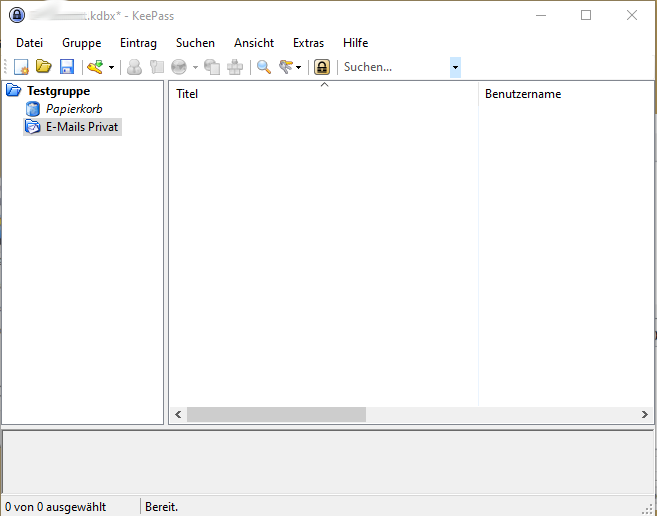Open the Extras menu
This screenshot has width=657, height=516.
308,43
